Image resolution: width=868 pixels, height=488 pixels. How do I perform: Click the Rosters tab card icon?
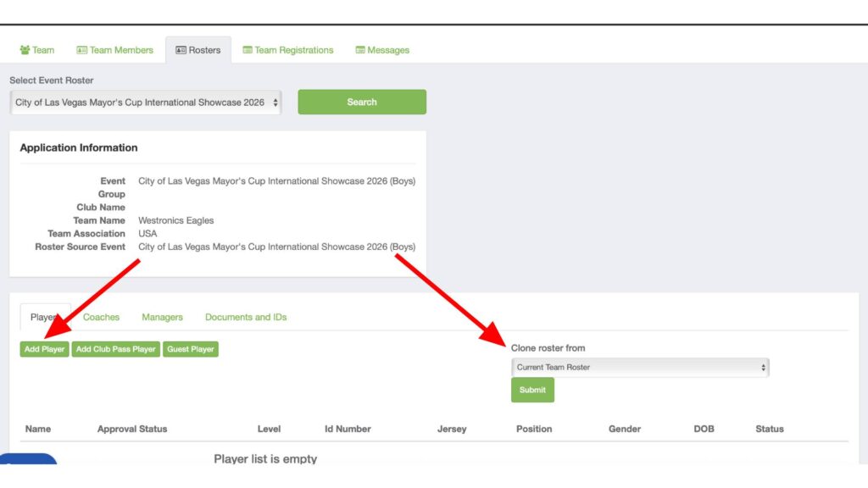pyautogui.click(x=181, y=50)
